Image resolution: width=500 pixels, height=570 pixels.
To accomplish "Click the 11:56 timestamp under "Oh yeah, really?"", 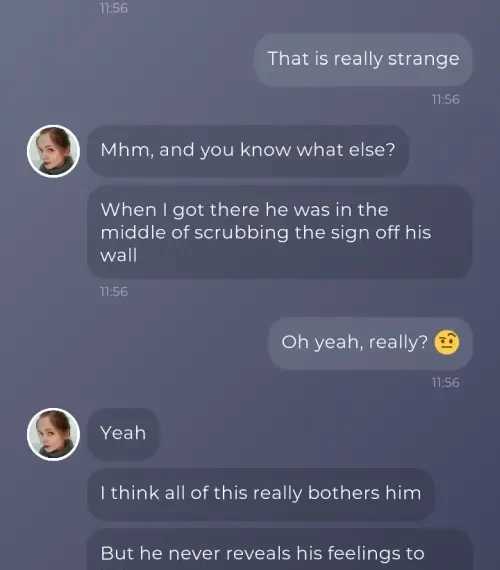I will (445, 383).
